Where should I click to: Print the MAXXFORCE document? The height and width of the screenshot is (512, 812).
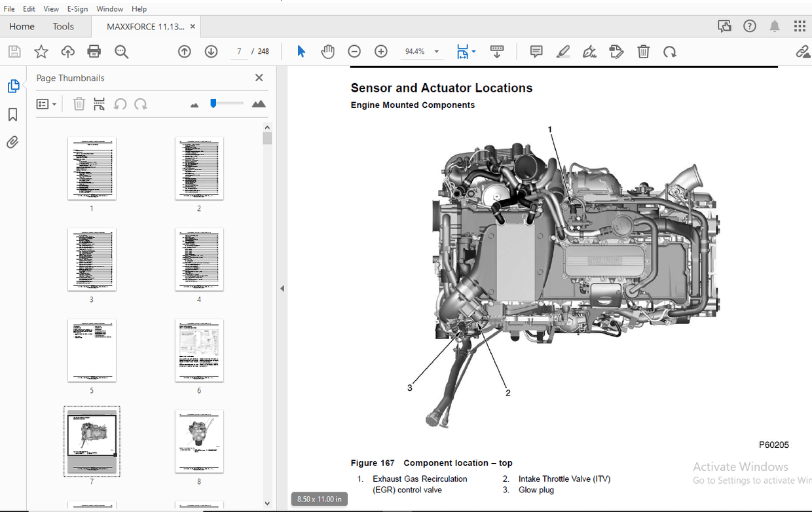(x=94, y=51)
